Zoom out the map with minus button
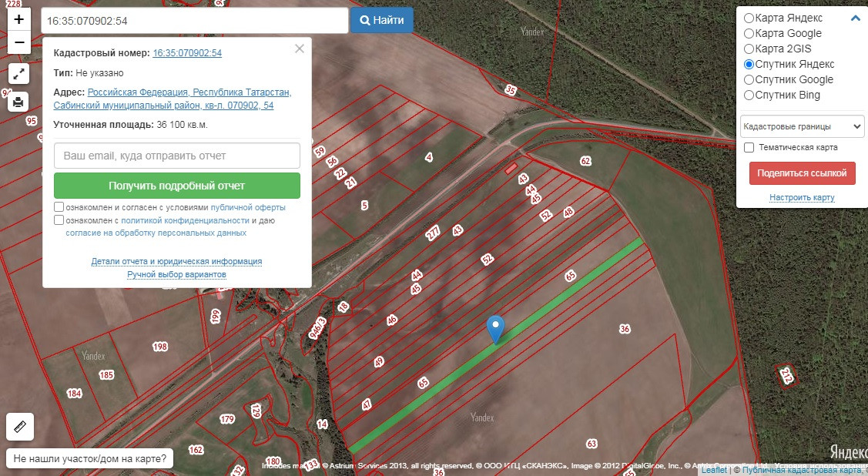This screenshot has width=868, height=476. (18, 42)
